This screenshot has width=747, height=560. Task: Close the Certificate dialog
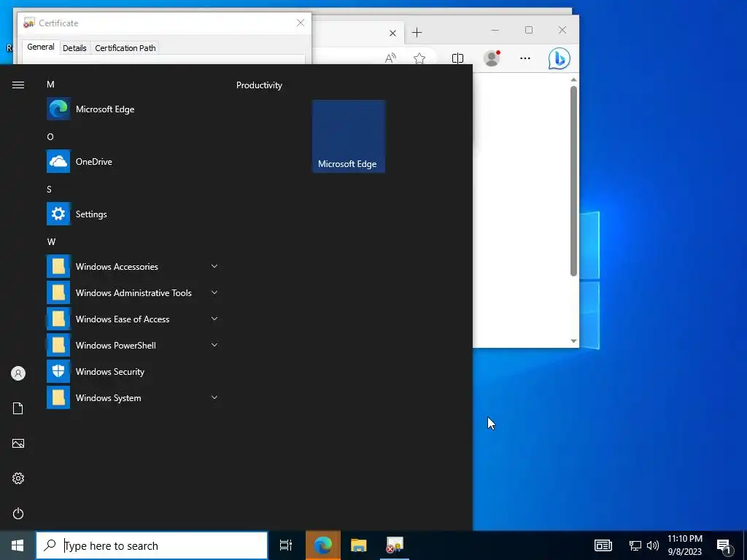point(300,23)
